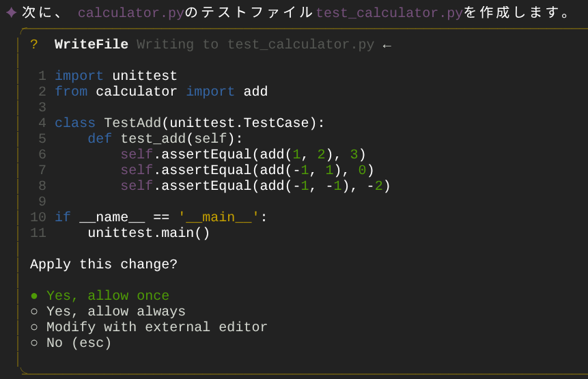Click the arrow after test_calculator.py

387,46
